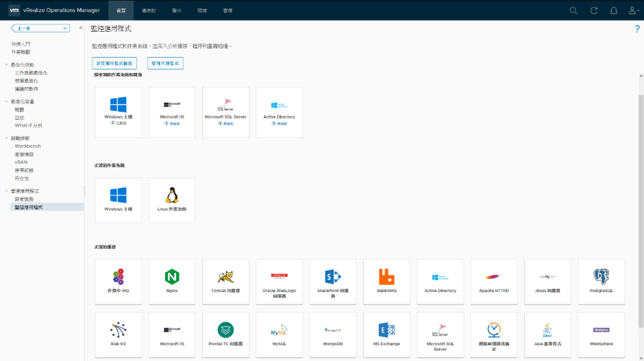Select the Oracle WebLogic server card
This screenshot has width=644, height=361.
(280, 282)
